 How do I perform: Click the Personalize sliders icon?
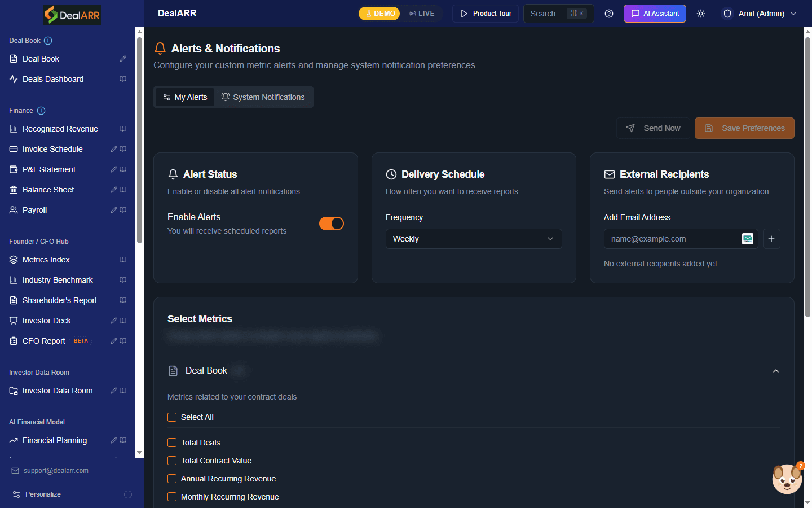[x=16, y=494]
